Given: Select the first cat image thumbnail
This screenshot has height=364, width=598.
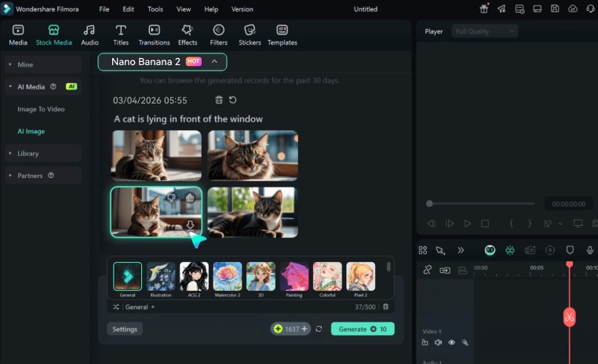Looking at the screenshot, I should click(156, 155).
